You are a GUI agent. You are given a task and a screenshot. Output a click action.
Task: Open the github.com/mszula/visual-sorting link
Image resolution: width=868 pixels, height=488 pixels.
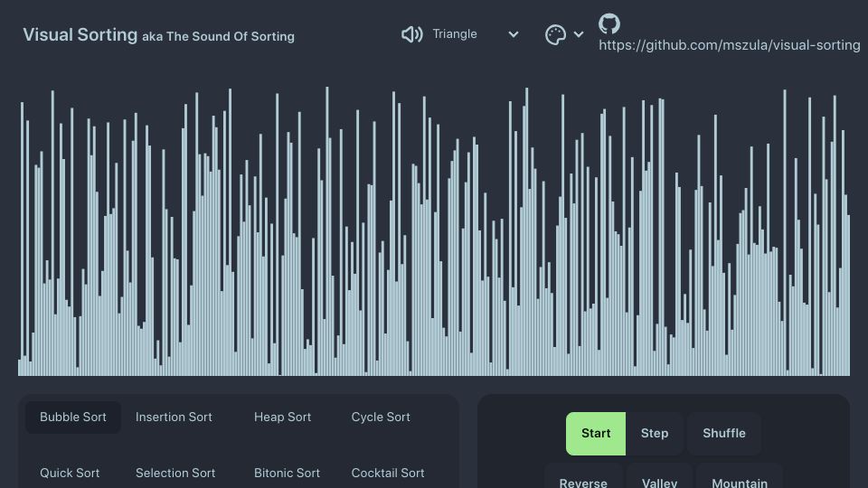(x=729, y=45)
